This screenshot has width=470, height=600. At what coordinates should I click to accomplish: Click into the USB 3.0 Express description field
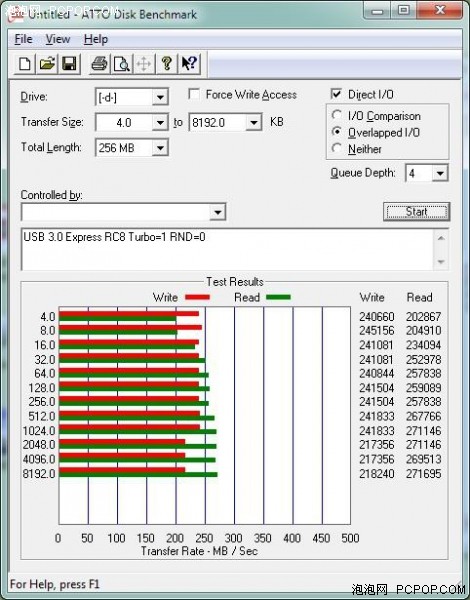pyautogui.click(x=228, y=249)
